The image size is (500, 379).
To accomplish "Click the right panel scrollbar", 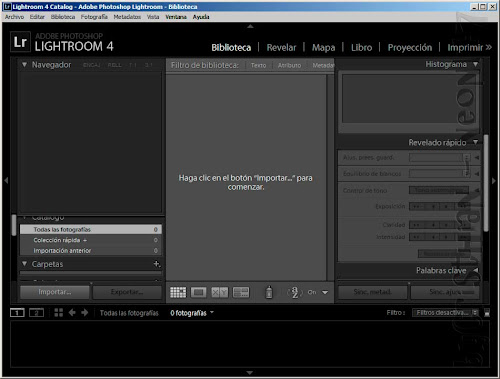I will pos(486,183).
